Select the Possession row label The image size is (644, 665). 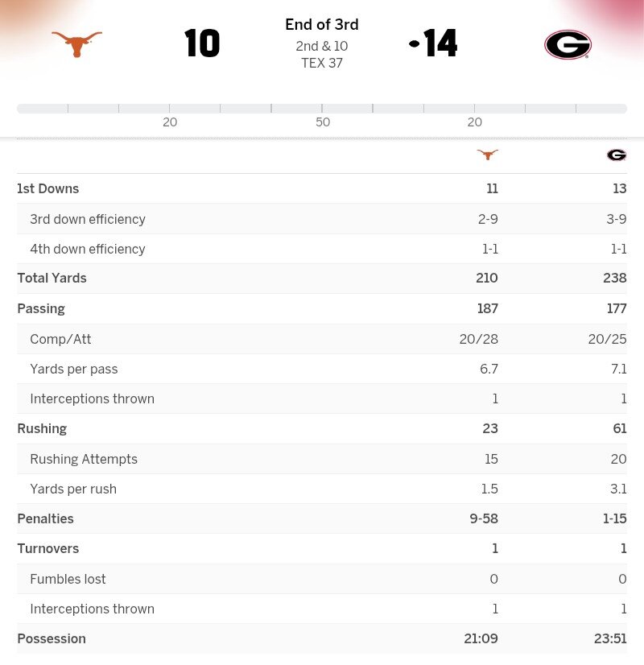tap(52, 638)
